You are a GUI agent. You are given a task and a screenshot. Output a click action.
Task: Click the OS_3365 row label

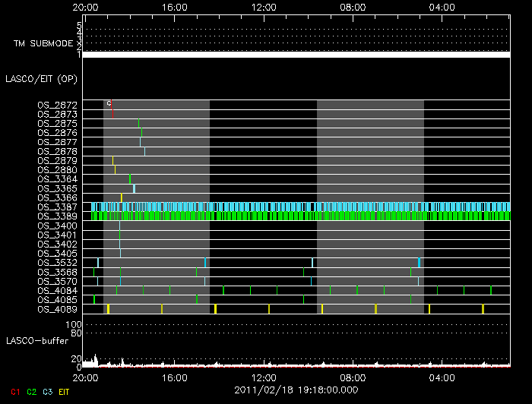click(57, 188)
